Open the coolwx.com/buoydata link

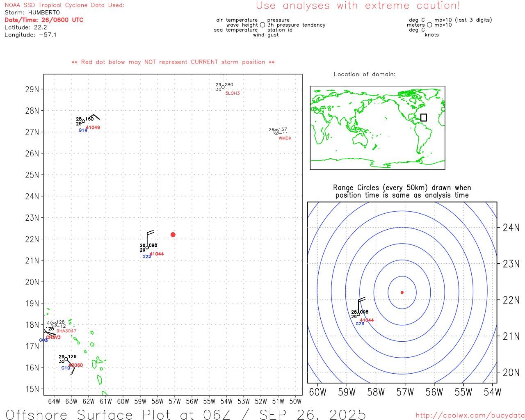[x=470, y=415]
